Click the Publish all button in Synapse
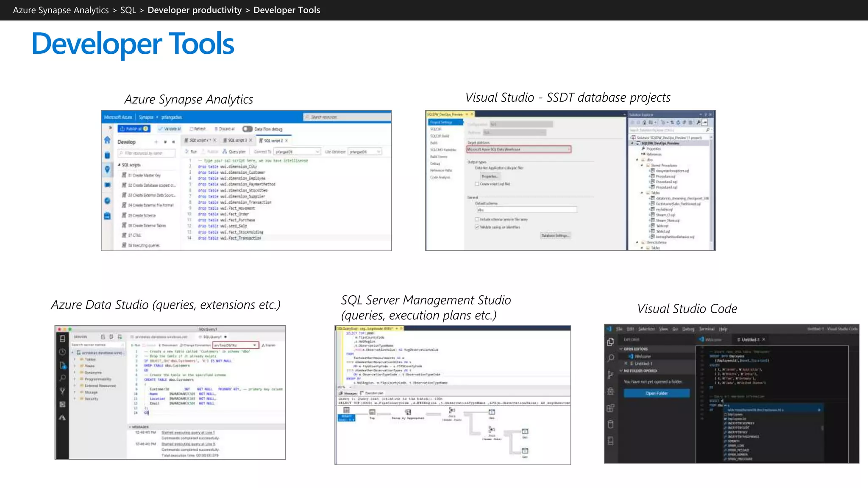This screenshot has width=868, height=488. 134,129
